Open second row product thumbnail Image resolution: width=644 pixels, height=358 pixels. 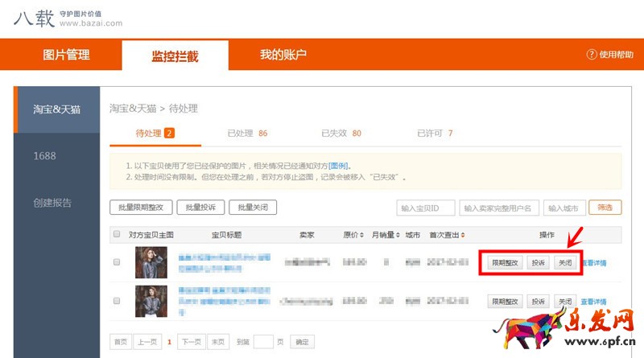(151, 301)
